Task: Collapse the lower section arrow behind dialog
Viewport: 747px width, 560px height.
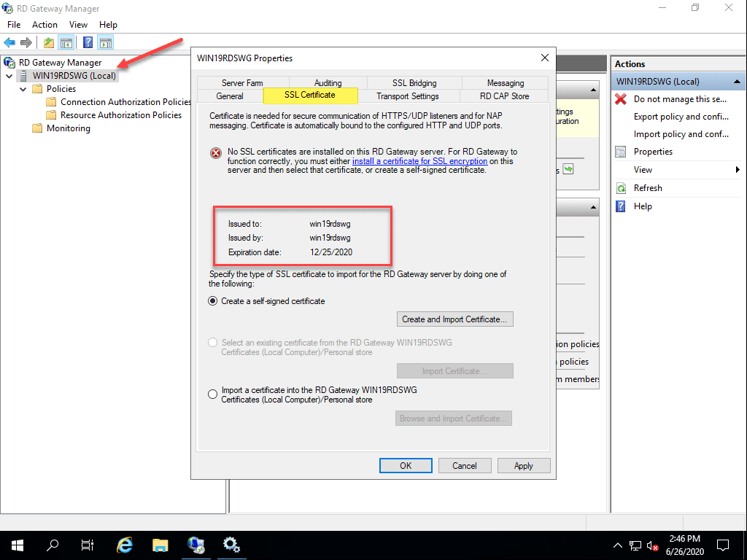Action: (593, 207)
